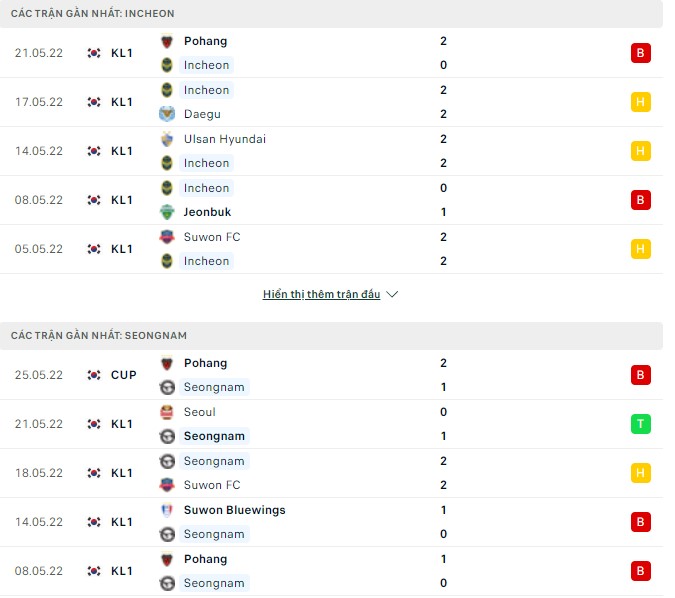
Task: Click the Ulsan Hyundai team crest
Action: [x=167, y=139]
